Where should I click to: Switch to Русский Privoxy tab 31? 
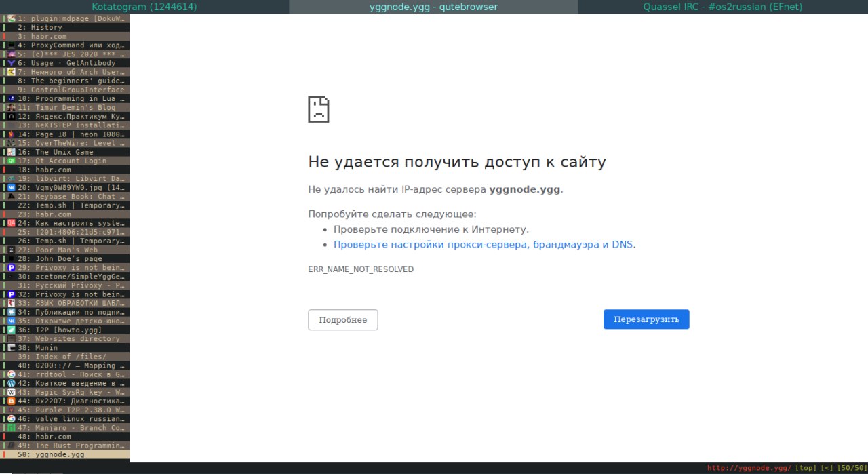(65, 285)
